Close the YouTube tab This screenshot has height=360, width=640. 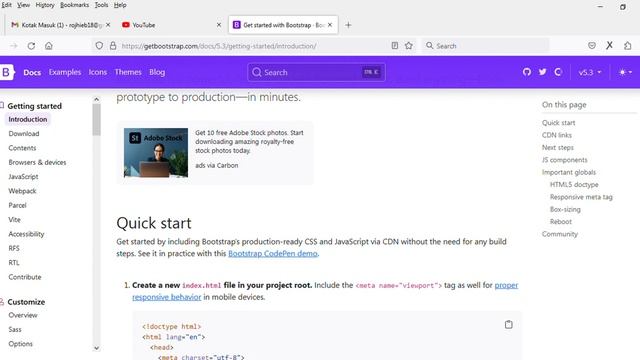[219, 25]
